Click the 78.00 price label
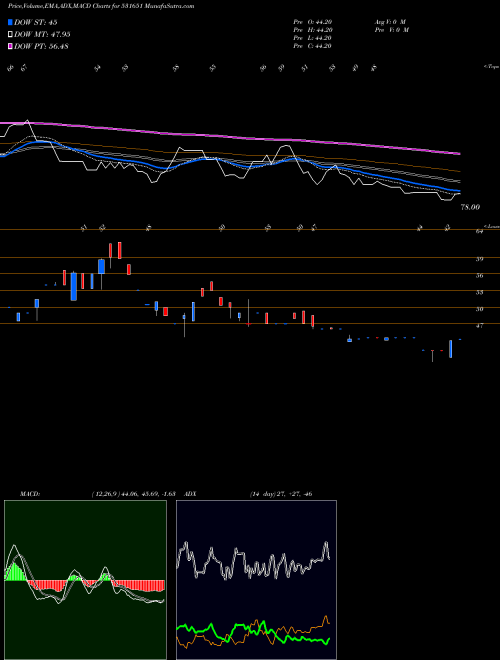The image size is (500, 660). pos(470,207)
